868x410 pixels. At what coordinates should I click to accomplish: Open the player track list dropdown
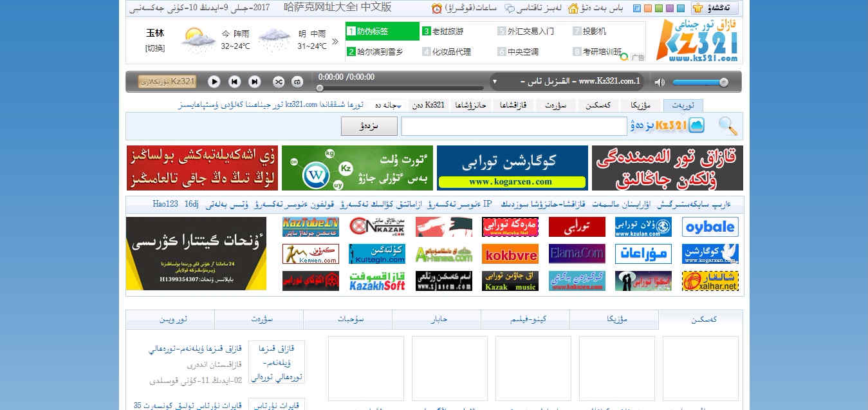click(494, 82)
